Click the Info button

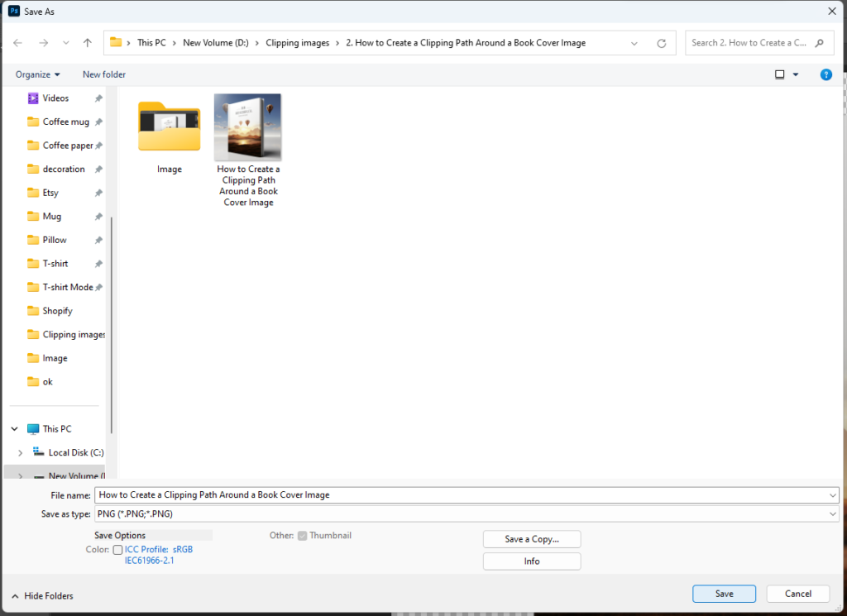[532, 561]
